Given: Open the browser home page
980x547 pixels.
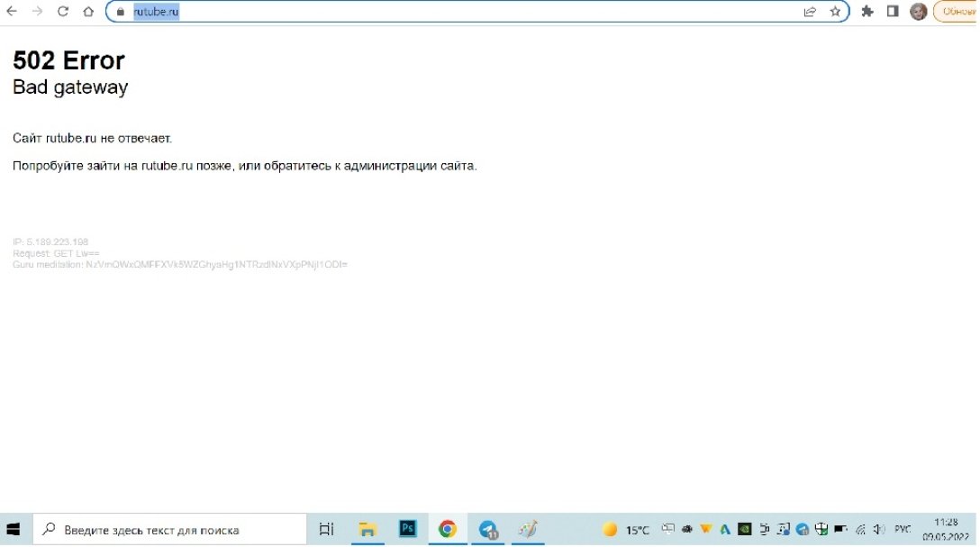Looking at the screenshot, I should coord(88,12).
